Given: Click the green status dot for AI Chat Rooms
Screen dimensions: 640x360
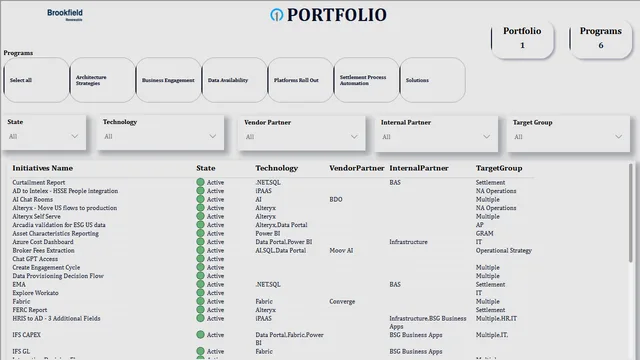Looking at the screenshot, I should pos(200,199).
